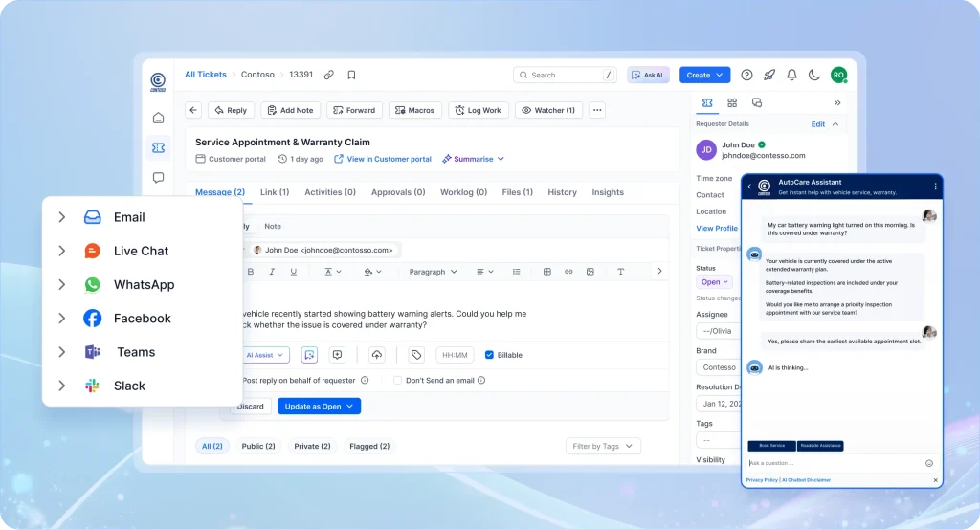Open the RO user avatar menu

[838, 75]
